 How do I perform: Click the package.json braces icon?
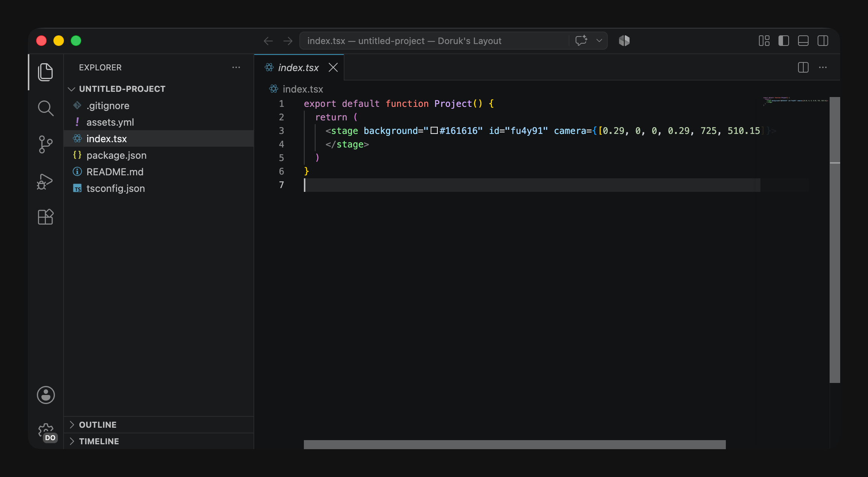[x=77, y=155]
